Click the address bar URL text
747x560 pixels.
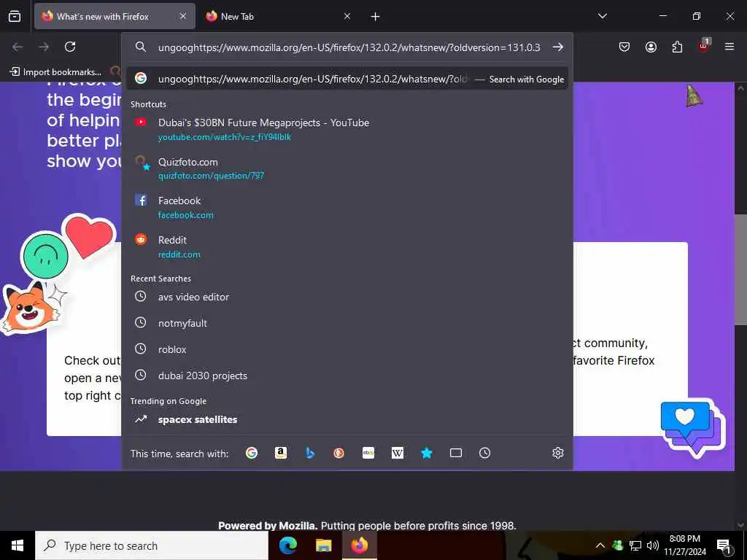point(349,47)
